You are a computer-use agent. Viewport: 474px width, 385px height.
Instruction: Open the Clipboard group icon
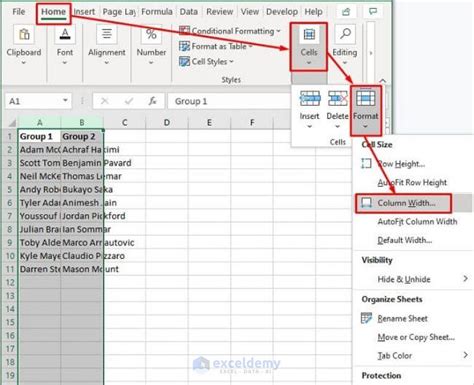click(x=24, y=35)
